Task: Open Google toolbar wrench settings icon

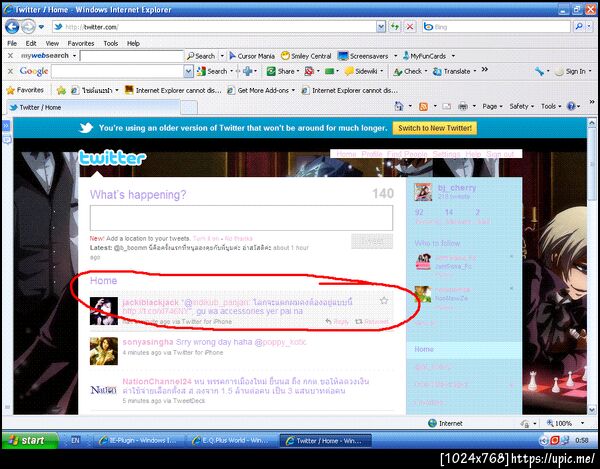Action: [540, 71]
